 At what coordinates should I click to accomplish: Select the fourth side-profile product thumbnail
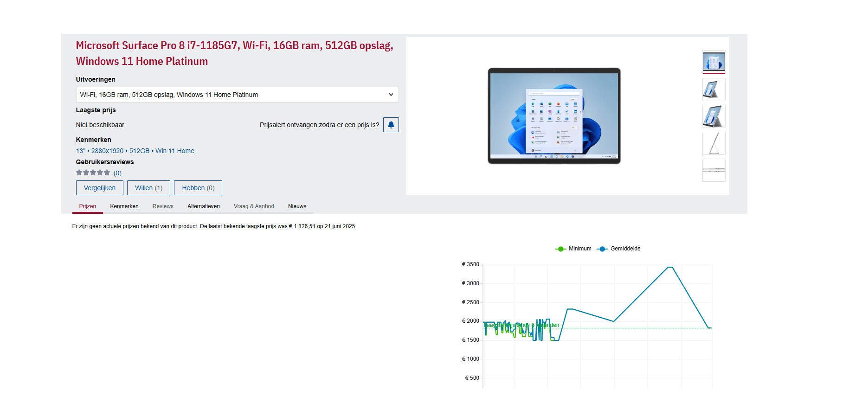(x=714, y=143)
